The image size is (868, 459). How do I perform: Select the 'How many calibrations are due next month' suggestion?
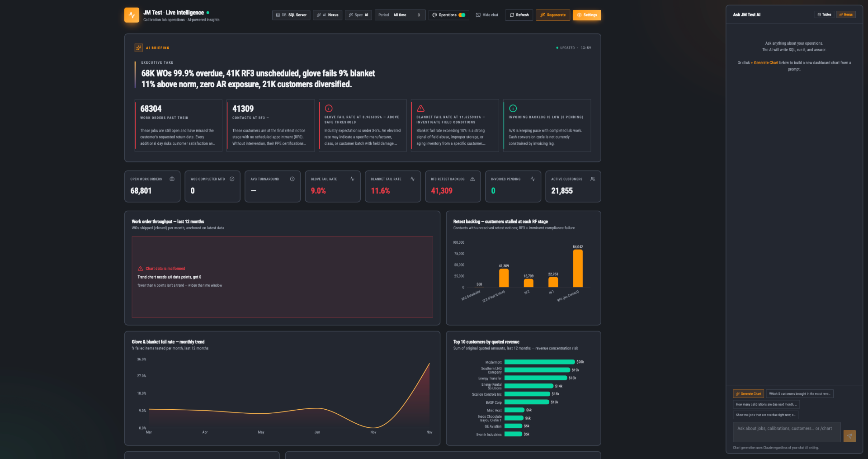[x=766, y=404]
